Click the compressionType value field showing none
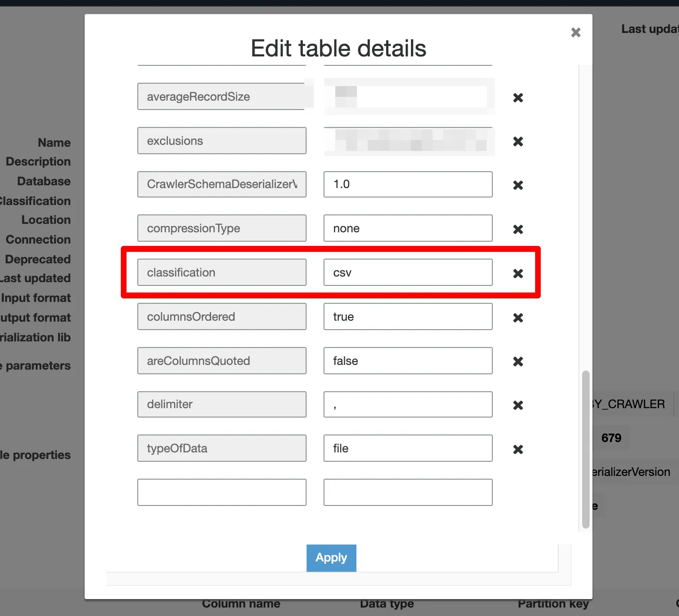Image resolution: width=679 pixels, height=616 pixels. (408, 228)
